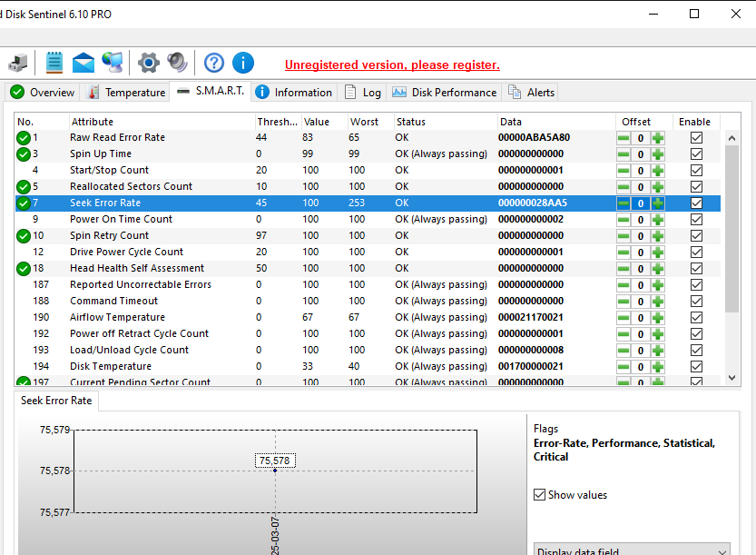
Task: Open the blue notepad report icon
Action: [x=54, y=63]
